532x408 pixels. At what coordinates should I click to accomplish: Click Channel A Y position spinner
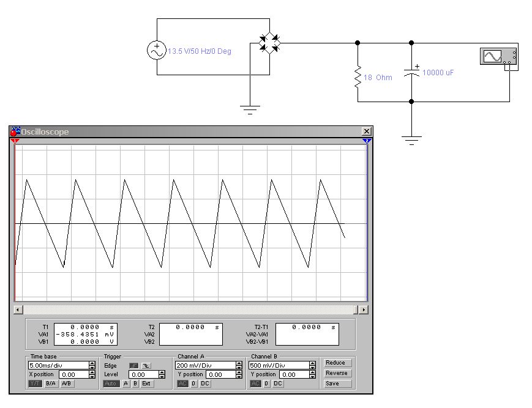coord(239,374)
